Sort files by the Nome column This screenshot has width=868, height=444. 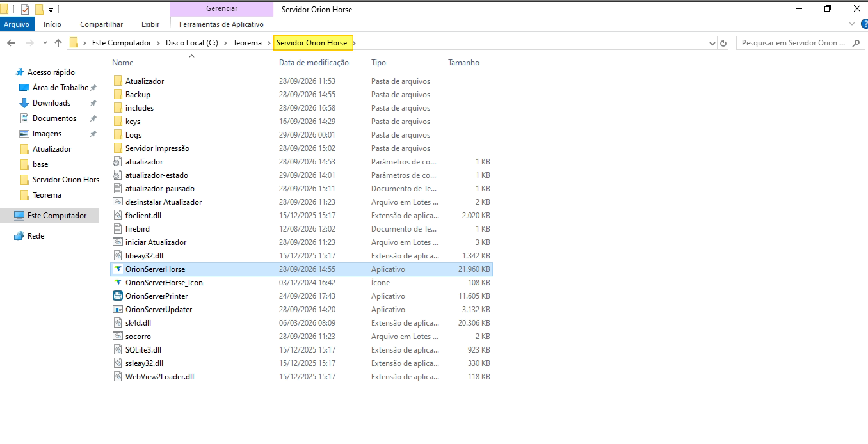[x=123, y=63]
